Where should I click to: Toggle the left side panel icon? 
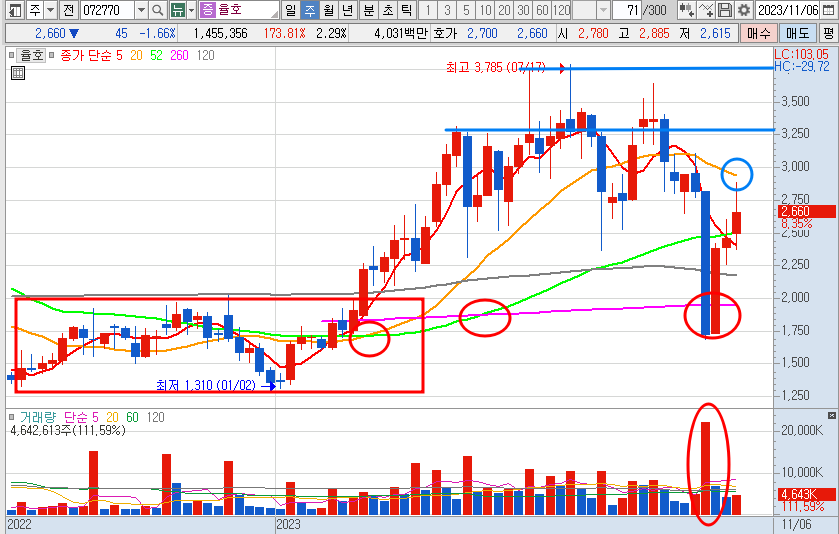(x=16, y=10)
